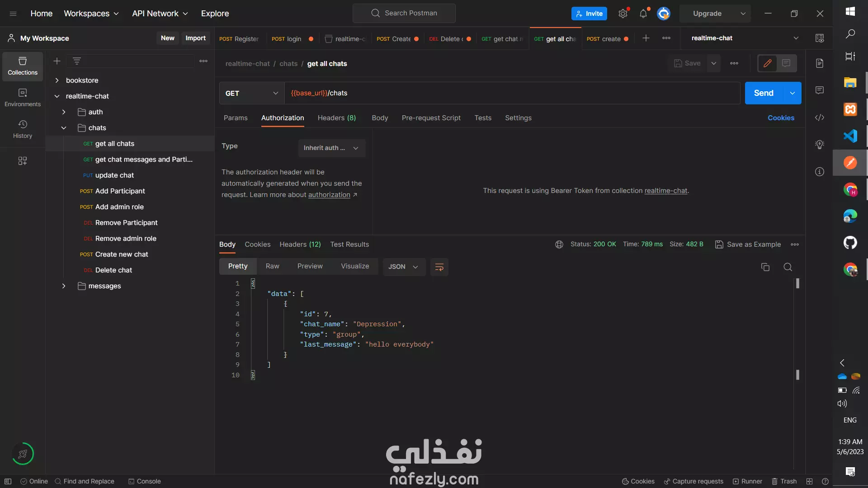Viewport: 868px width, 488px height.
Task: Toggle the sidebar visibility in status bar
Action: point(8,481)
